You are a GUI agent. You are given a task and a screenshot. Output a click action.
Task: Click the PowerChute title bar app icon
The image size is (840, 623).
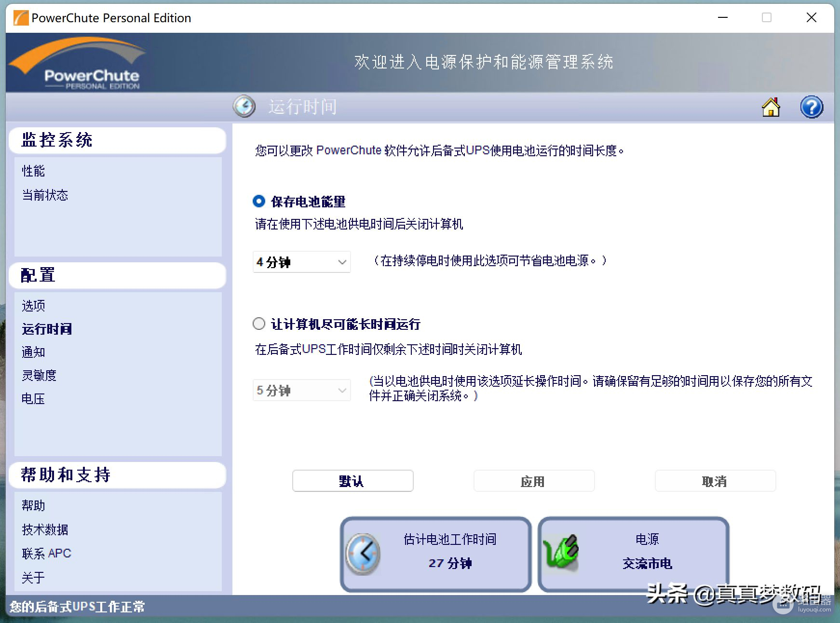point(21,18)
